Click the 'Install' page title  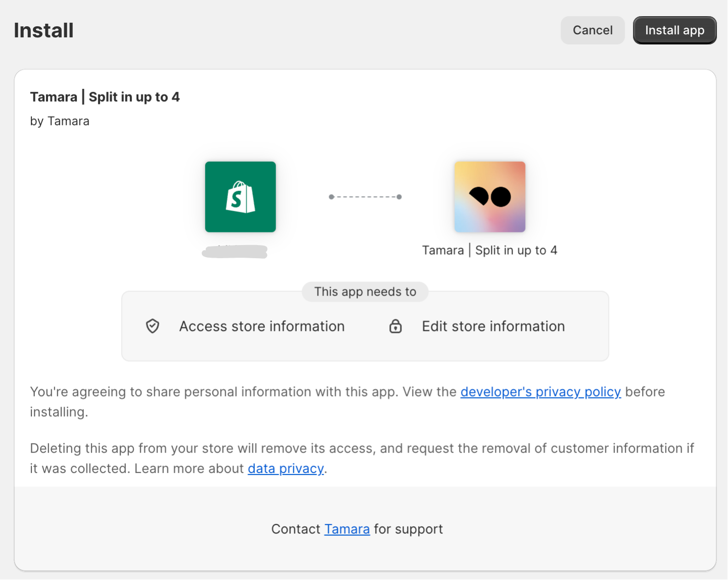click(44, 30)
